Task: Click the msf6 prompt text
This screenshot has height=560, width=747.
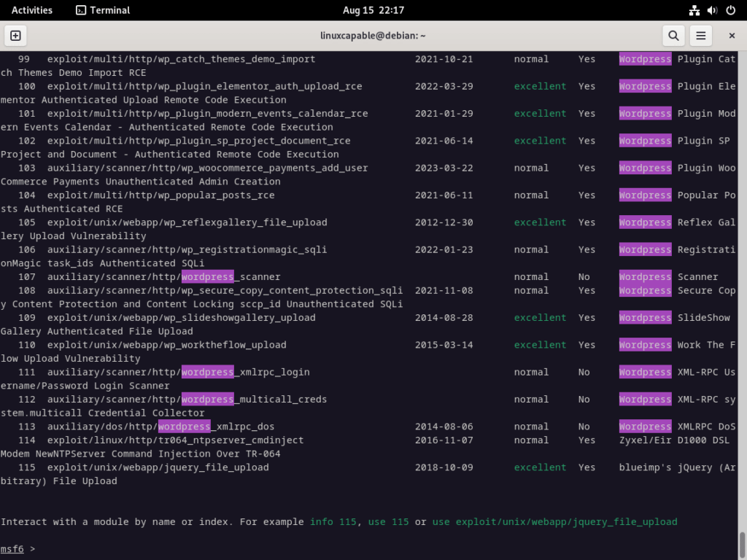Action: (x=12, y=548)
